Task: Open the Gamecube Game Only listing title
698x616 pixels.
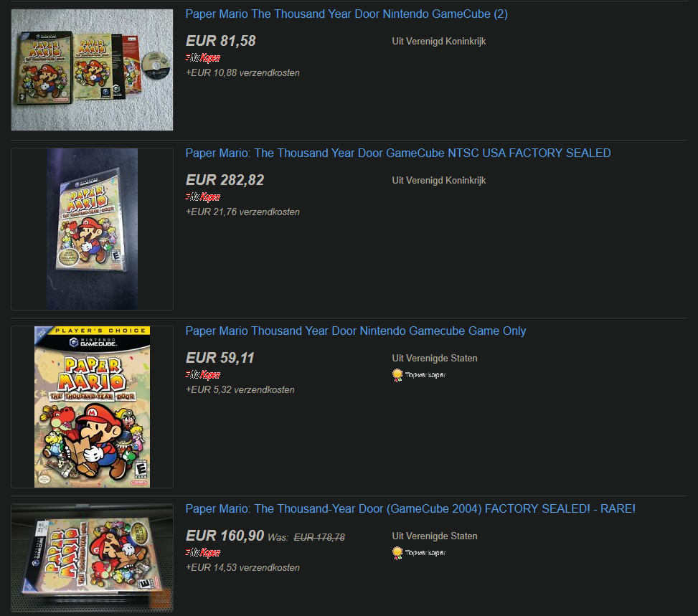Action: [356, 331]
